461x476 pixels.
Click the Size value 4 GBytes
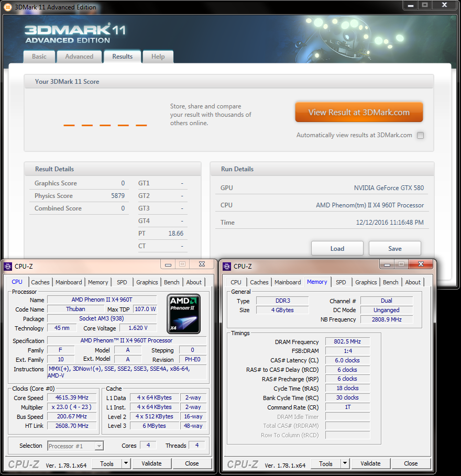[282, 310]
